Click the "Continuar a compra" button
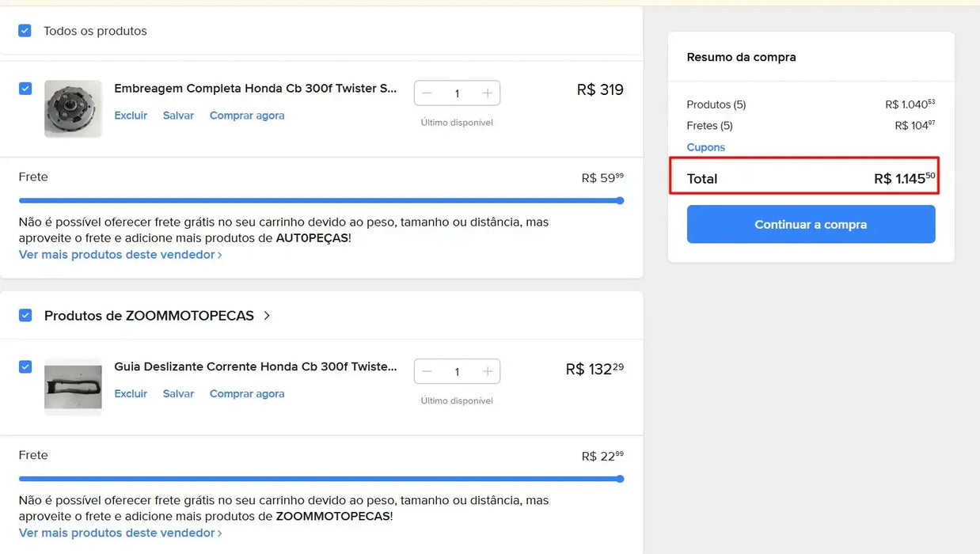Screen dimensions: 980x554 coord(810,224)
